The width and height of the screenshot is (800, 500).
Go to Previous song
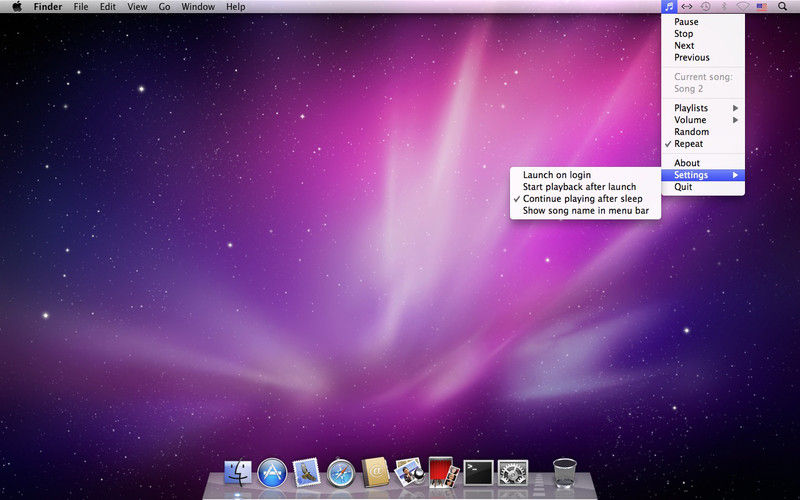(x=703, y=58)
